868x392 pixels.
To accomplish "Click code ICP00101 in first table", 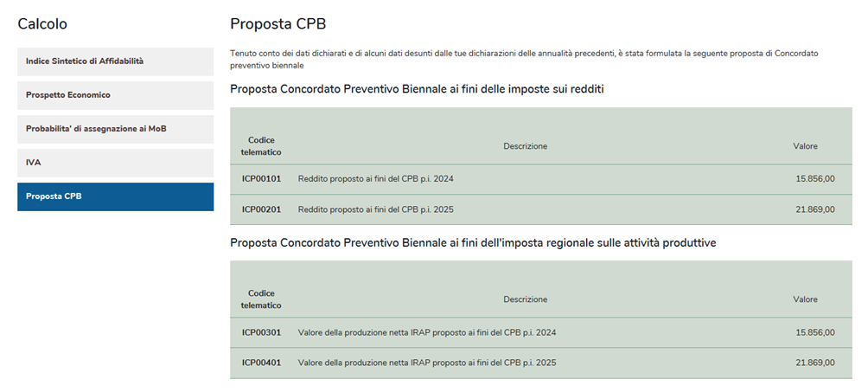I will point(261,179).
